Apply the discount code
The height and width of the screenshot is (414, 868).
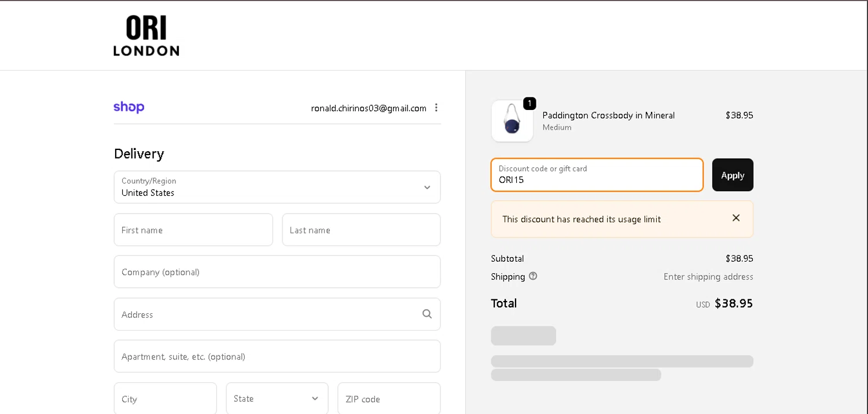pos(733,175)
